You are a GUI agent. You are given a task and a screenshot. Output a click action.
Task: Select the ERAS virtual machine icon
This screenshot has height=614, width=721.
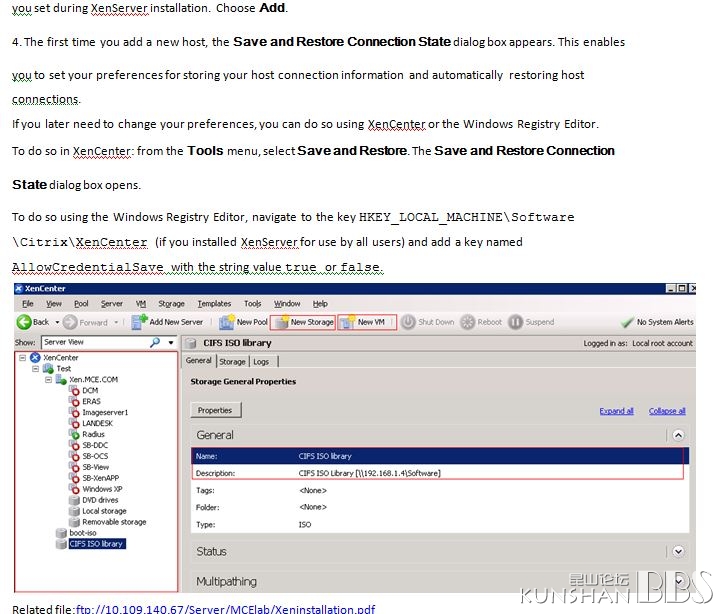(x=74, y=402)
